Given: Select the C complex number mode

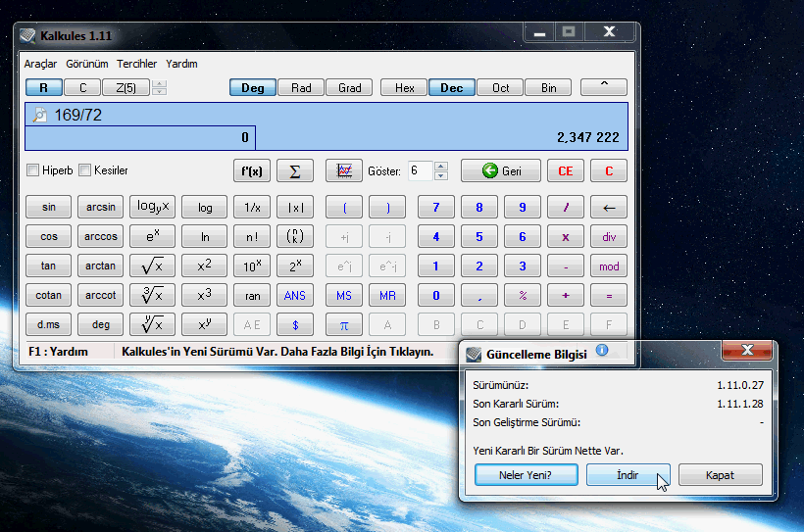Looking at the screenshot, I should pyautogui.click(x=82, y=87).
